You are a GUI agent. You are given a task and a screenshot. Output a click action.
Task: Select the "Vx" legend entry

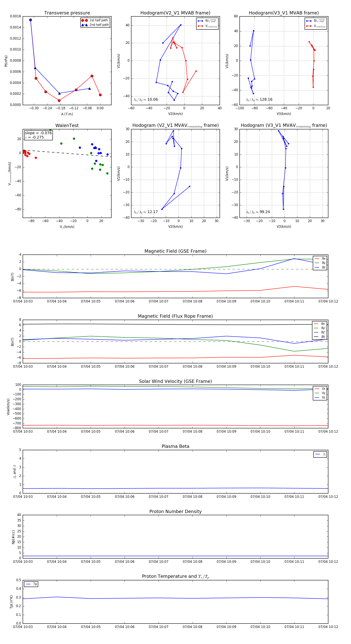pos(320,389)
